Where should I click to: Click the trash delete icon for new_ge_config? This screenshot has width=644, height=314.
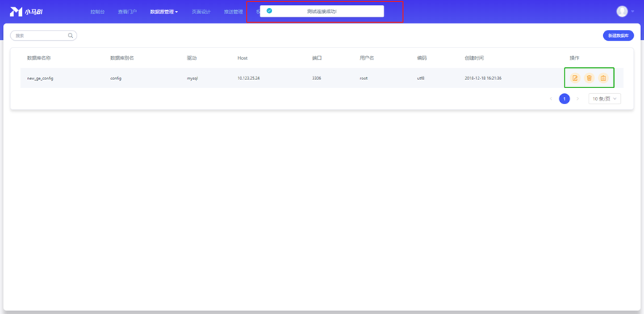click(589, 78)
